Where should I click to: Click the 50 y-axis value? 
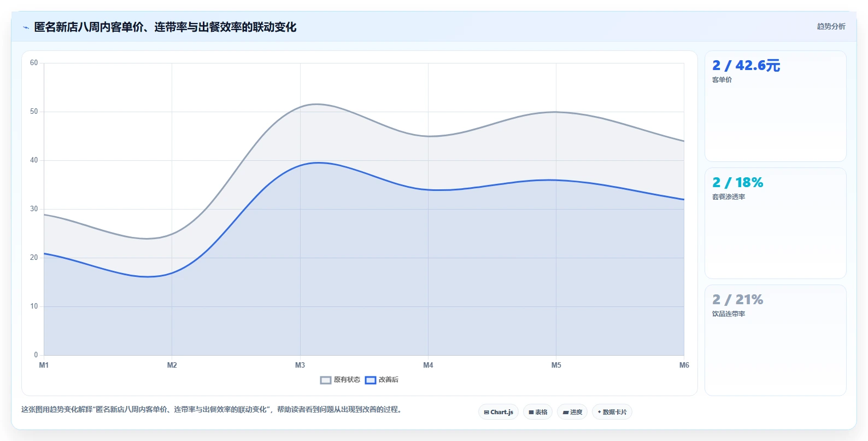pos(34,112)
